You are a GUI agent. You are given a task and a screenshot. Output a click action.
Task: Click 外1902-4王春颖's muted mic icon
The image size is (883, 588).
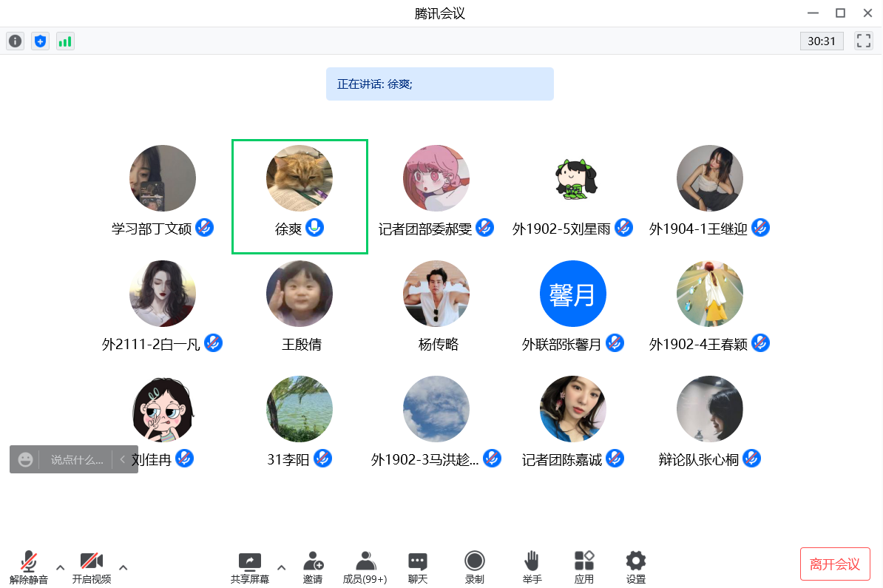[760, 343]
